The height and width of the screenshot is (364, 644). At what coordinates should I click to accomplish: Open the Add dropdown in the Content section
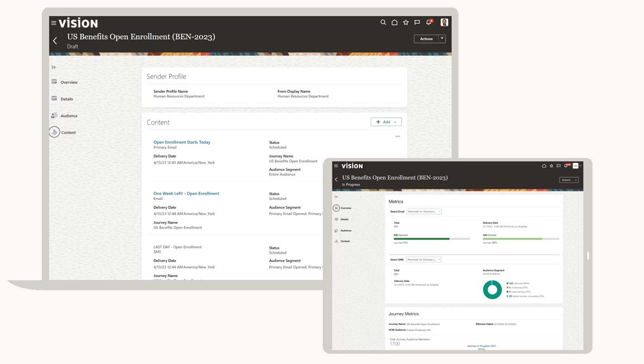[x=386, y=122]
